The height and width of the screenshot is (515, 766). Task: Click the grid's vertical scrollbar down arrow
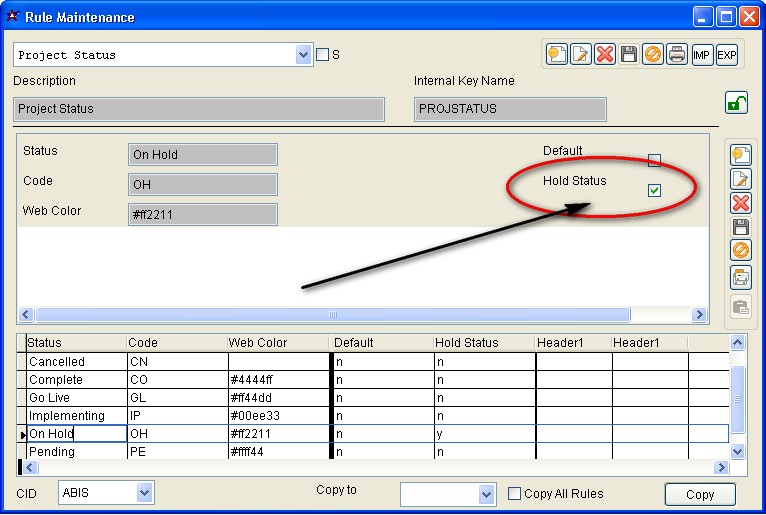tap(738, 451)
